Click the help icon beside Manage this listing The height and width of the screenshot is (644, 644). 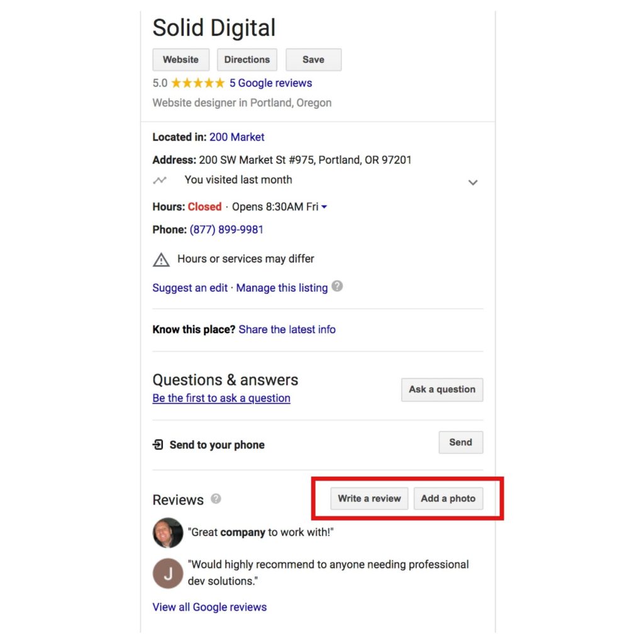(x=337, y=286)
